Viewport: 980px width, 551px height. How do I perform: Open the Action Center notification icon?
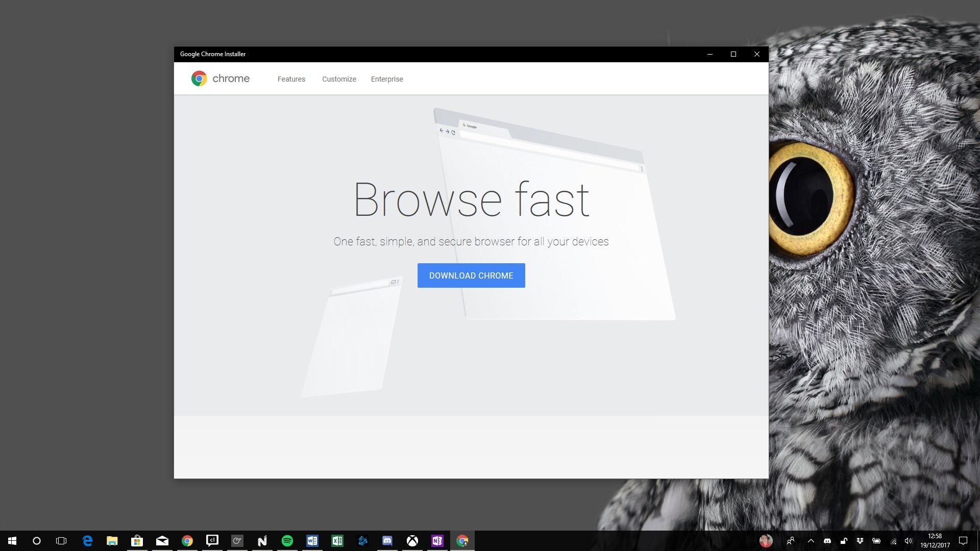964,541
